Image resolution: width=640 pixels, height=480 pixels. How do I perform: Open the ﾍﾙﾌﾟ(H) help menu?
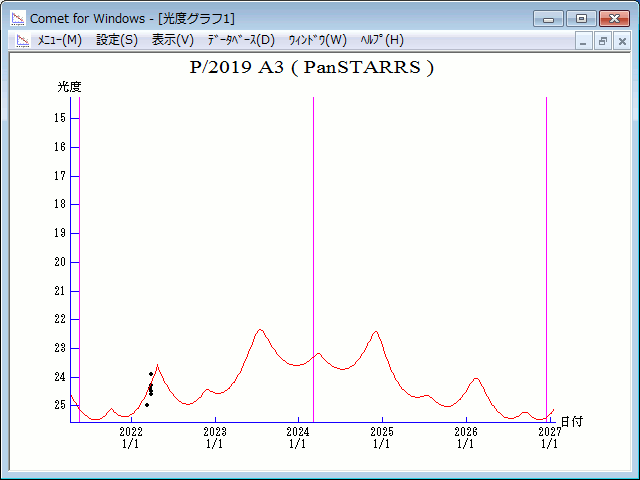tap(382, 40)
